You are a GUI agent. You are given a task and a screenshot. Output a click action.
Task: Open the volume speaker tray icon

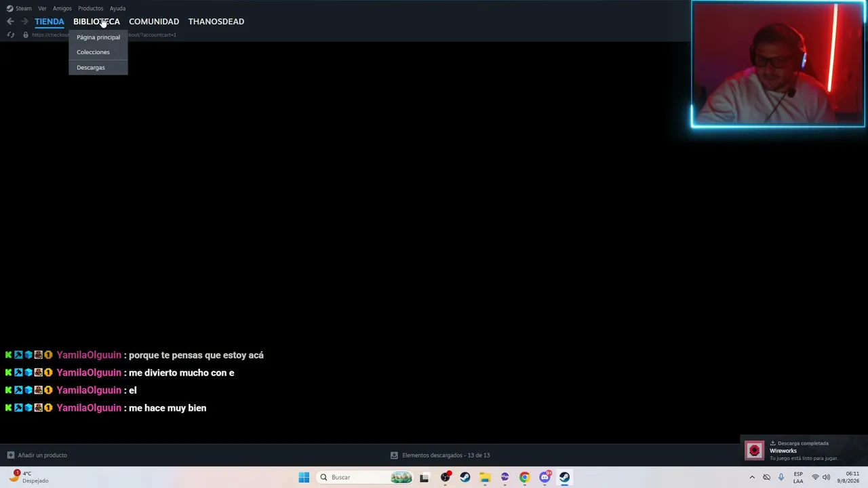tap(826, 477)
